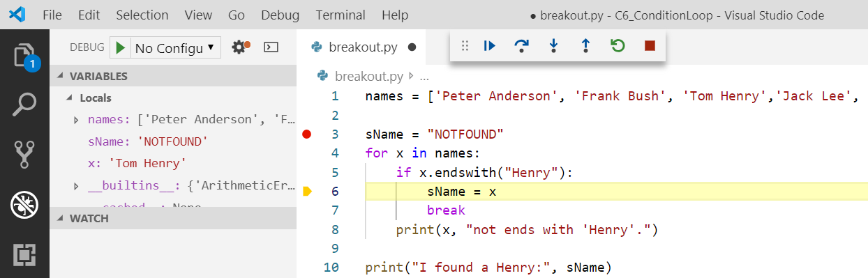Click the 'break' statement on line 7
This screenshot has width=868, height=278.
[x=446, y=210]
